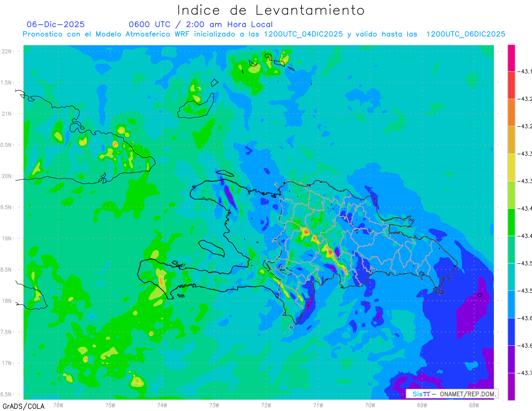Click the '69W' longitude label
Image resolution: width=532 pixels, height=411 pixels.
422,405
